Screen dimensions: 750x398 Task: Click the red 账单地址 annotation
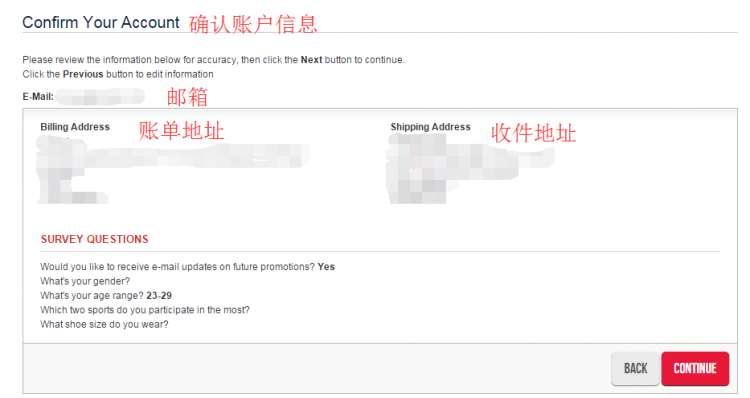point(181,131)
